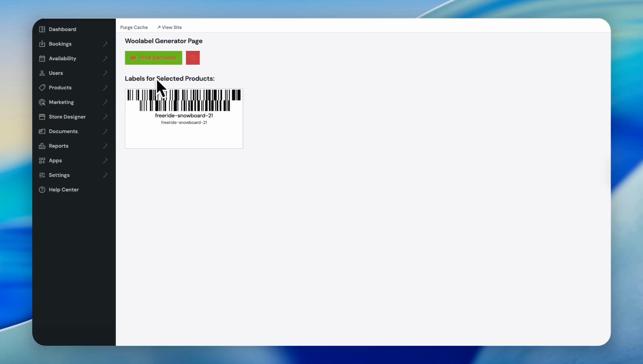643x364 pixels.
Task: Click the Users person icon
Action: click(42, 73)
